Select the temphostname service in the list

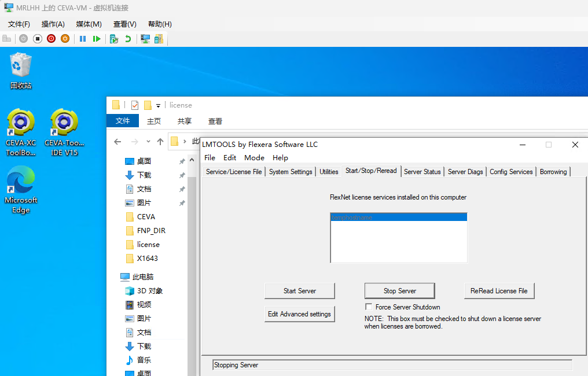399,218
